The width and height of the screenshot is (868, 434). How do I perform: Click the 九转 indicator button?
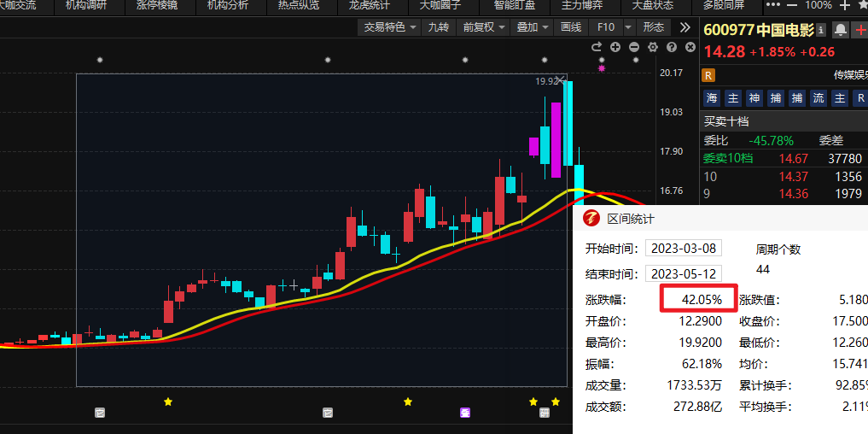pyautogui.click(x=439, y=27)
